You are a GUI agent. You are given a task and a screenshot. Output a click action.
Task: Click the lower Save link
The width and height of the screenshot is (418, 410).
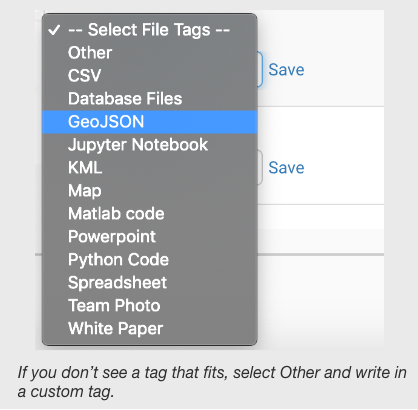coord(286,167)
